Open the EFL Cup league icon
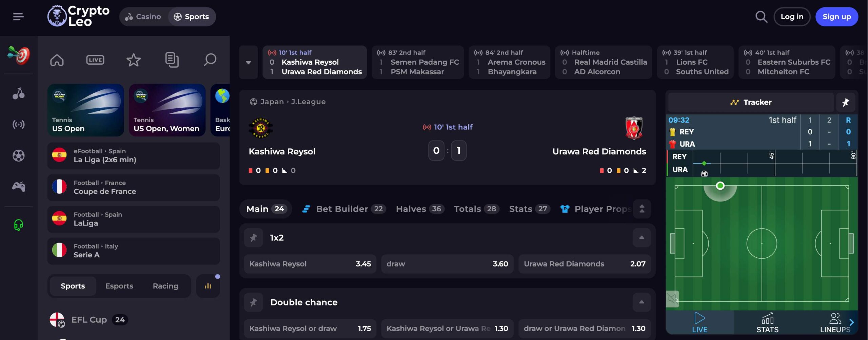The width and height of the screenshot is (868, 340). 57,320
